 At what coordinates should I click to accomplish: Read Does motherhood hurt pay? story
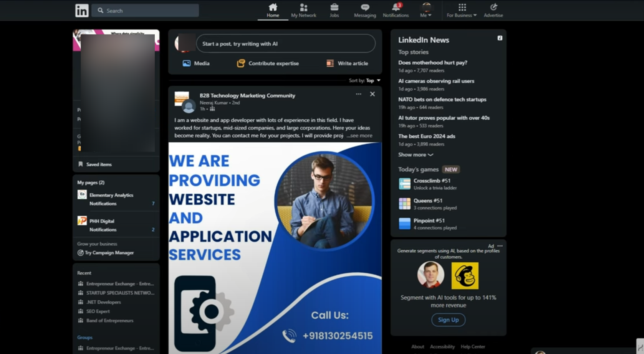coord(432,63)
